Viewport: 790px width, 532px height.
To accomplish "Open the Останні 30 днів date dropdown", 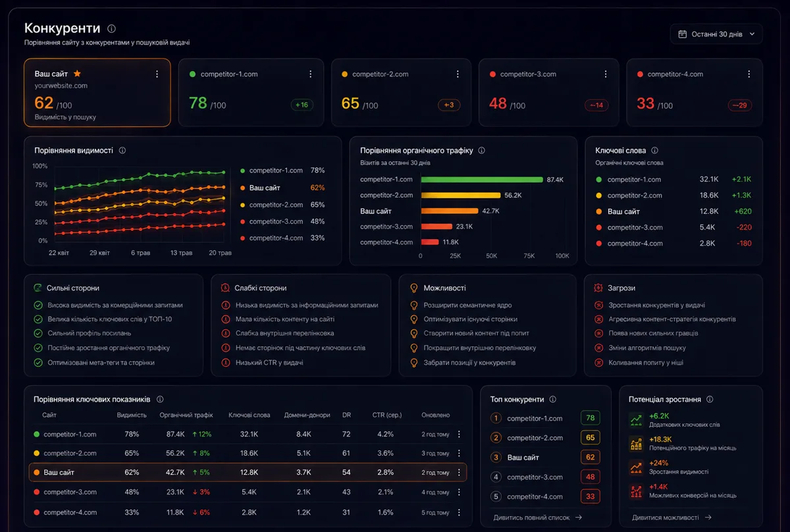I will pos(716,34).
